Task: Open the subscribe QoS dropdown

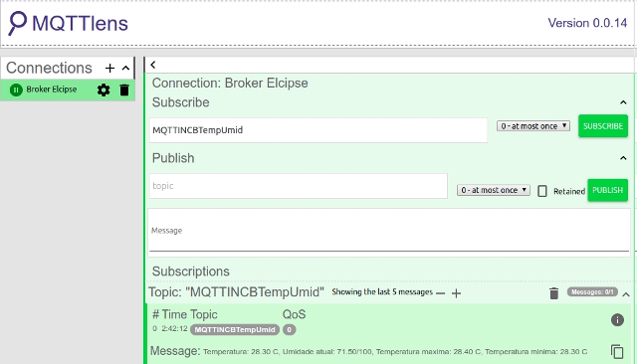Action: [533, 126]
